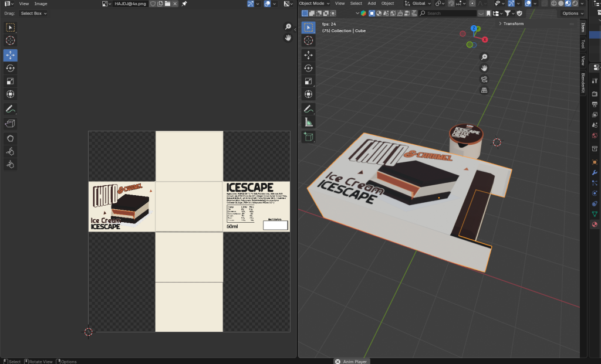The height and width of the screenshot is (364, 601).
Task: Unlink the HAJDJ@4x.png image with X
Action: [175, 4]
